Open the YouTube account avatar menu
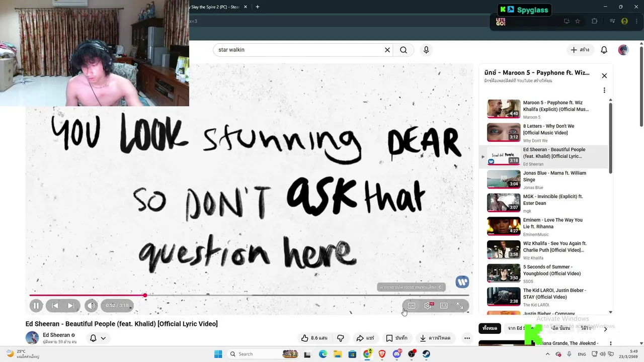Viewport: 644px width, 362px height. (x=623, y=50)
